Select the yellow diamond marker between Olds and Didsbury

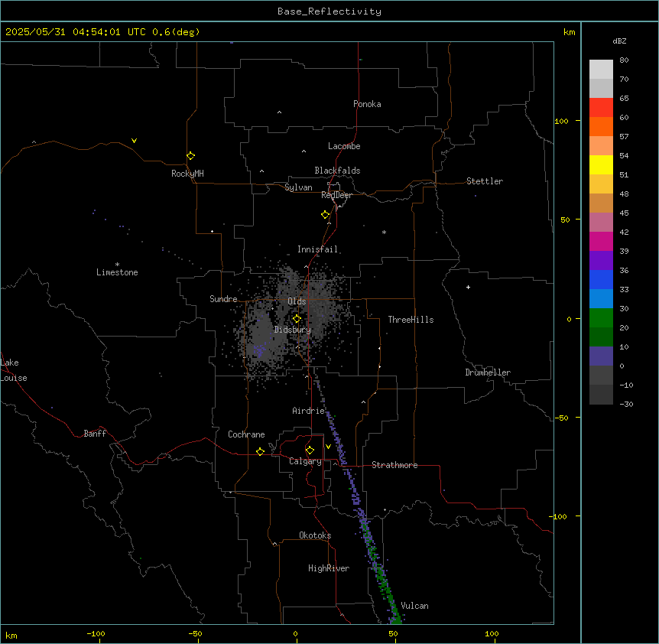coord(297,319)
